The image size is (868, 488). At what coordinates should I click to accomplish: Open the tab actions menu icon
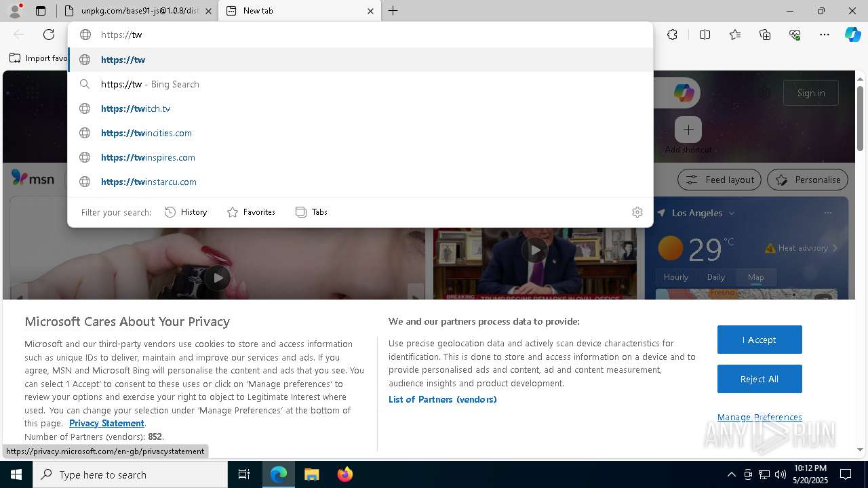tap(41, 11)
